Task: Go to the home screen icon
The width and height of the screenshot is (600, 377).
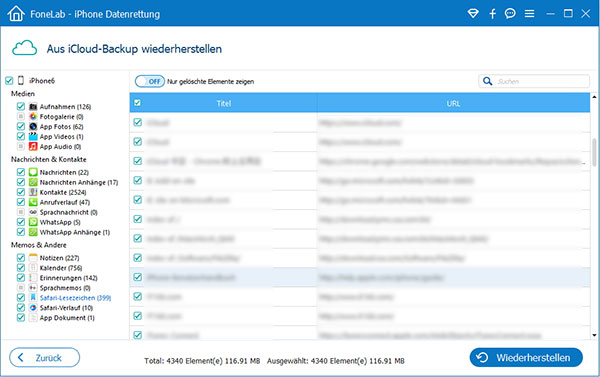Action: click(x=16, y=14)
